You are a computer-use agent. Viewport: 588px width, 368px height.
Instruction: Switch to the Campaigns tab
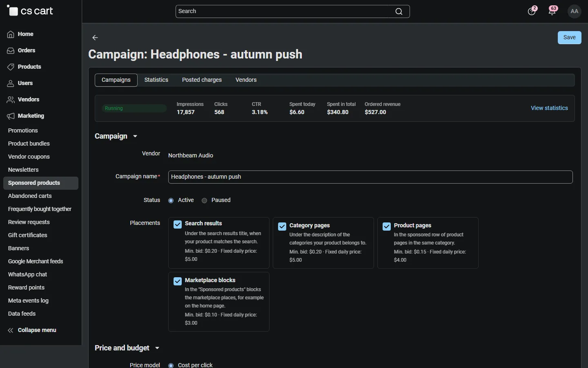pyautogui.click(x=116, y=80)
